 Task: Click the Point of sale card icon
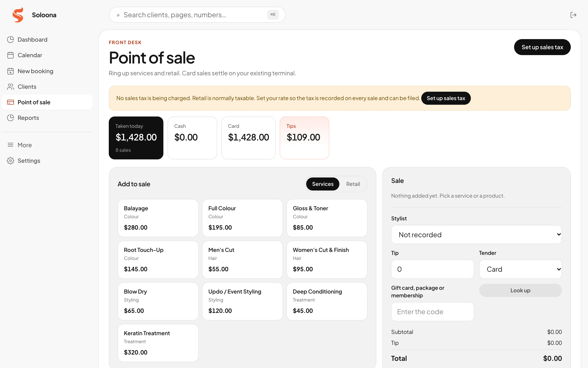pyautogui.click(x=10, y=102)
